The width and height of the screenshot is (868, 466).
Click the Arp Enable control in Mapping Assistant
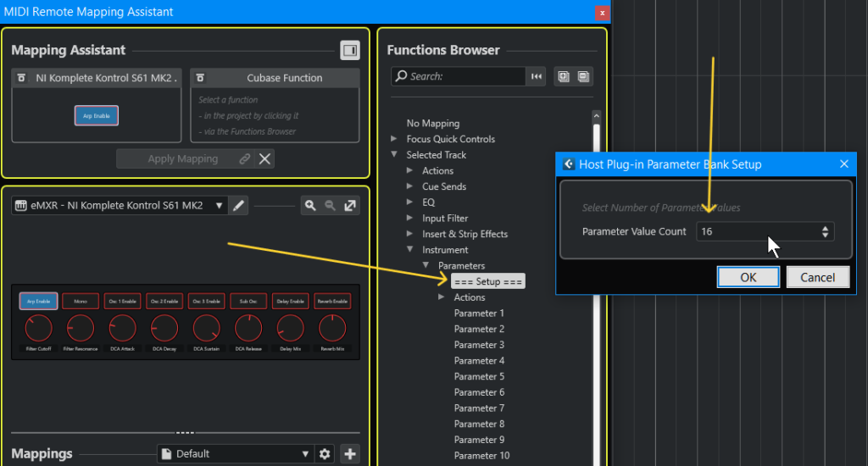point(97,116)
